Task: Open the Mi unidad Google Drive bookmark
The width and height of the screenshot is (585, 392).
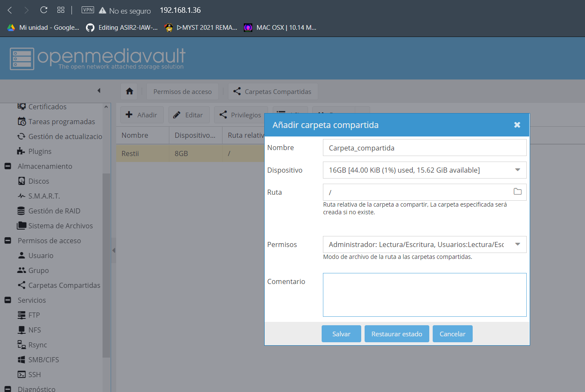Action: click(43, 28)
